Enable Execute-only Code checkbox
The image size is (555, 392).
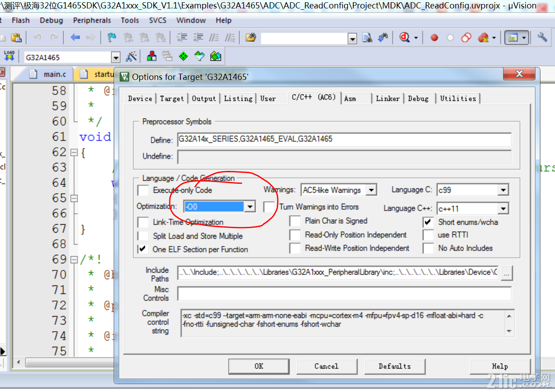coord(143,190)
